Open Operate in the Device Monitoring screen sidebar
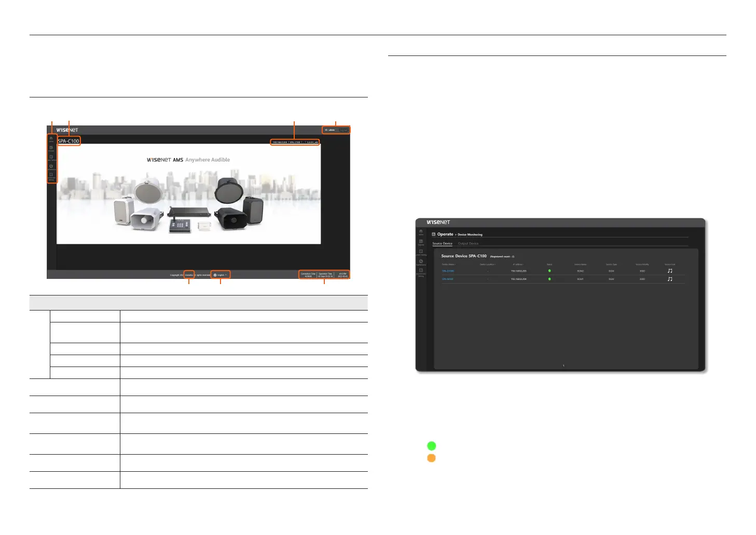Viewport: 756px width, 535px height. pyautogui.click(x=421, y=242)
